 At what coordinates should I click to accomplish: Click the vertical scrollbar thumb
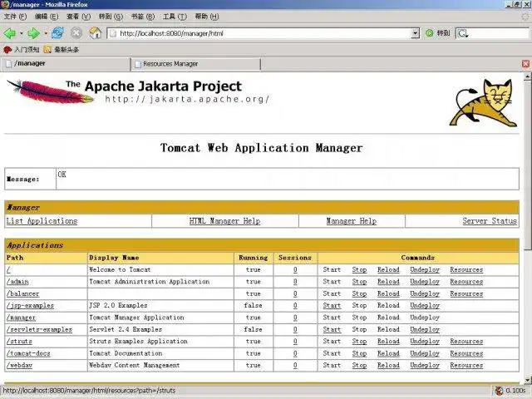[527, 165]
